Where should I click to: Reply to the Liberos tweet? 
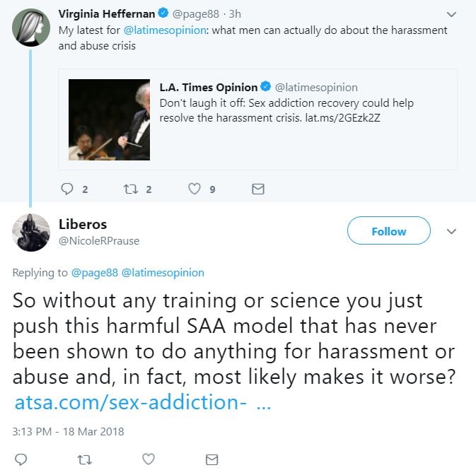point(21,459)
